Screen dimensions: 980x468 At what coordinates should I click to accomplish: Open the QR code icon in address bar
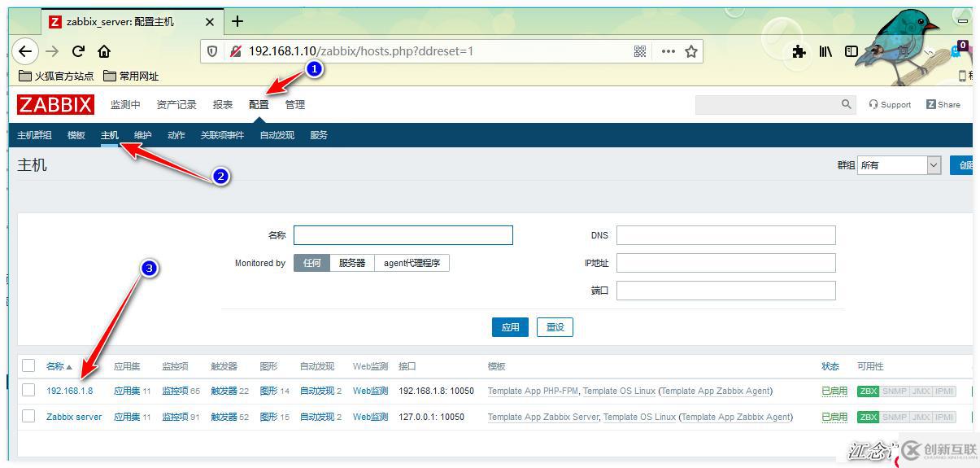click(x=640, y=51)
